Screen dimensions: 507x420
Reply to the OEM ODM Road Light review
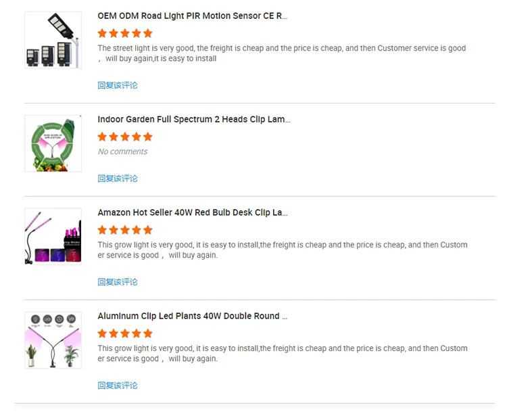(x=118, y=85)
